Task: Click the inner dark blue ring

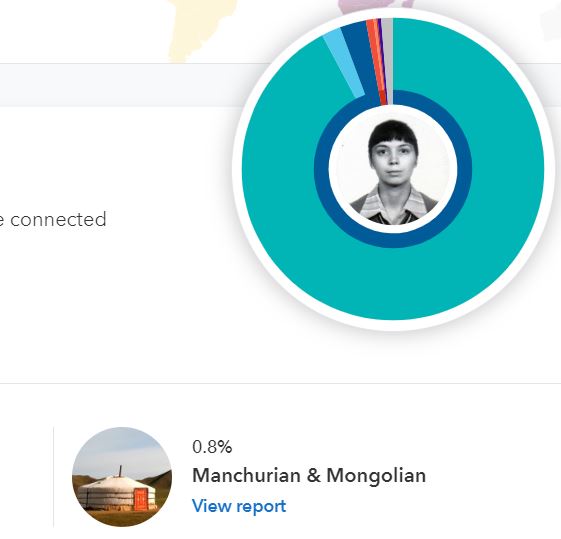Action: 393,240
